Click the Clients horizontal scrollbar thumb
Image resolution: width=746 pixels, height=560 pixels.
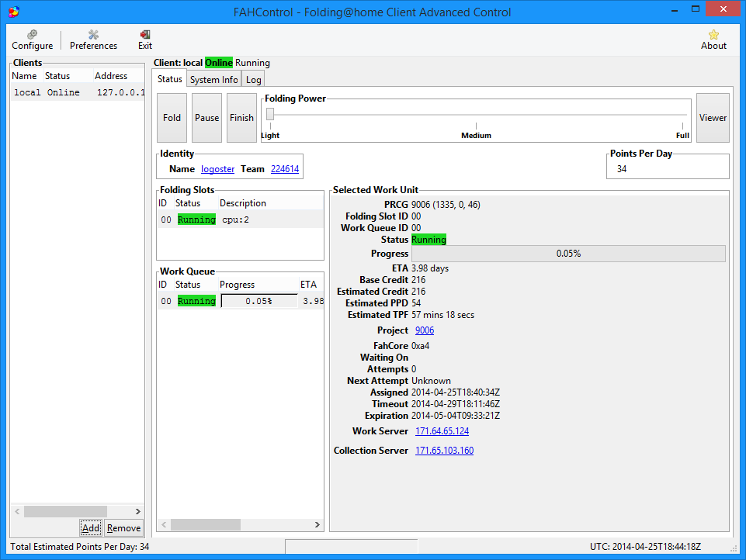(65, 511)
